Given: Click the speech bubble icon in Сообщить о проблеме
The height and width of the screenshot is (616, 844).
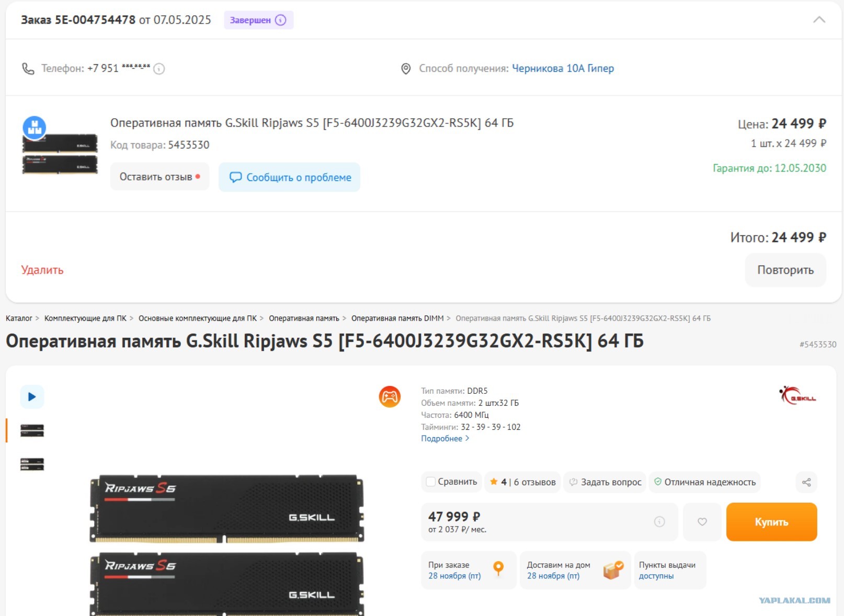Looking at the screenshot, I should 235,177.
